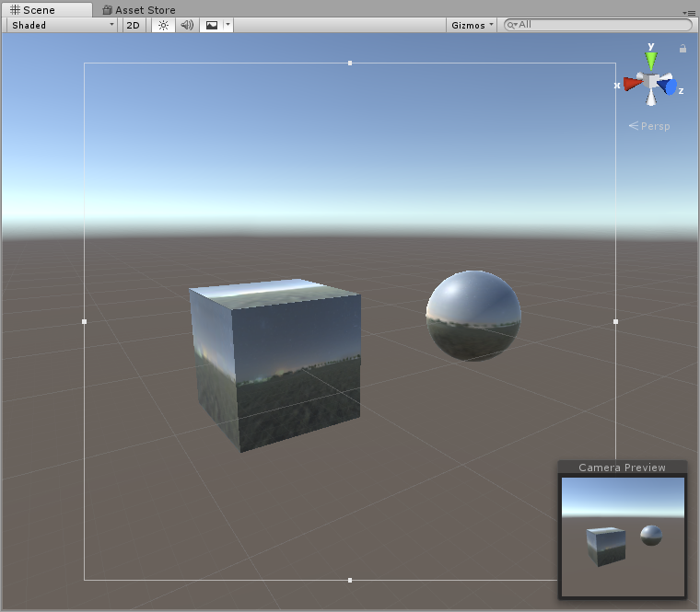Toggle scene lighting sun icon
Image resolution: width=700 pixels, height=612 pixels.
click(163, 26)
